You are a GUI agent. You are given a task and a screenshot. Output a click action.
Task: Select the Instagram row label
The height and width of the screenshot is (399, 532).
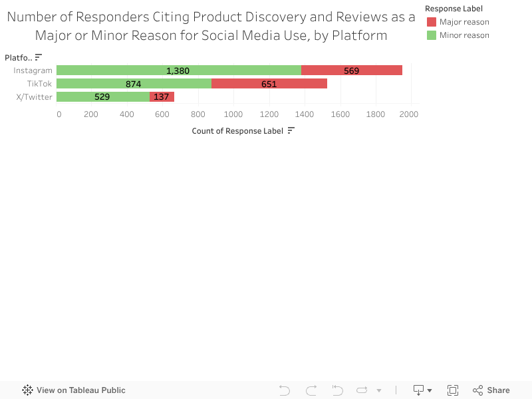pyautogui.click(x=33, y=70)
